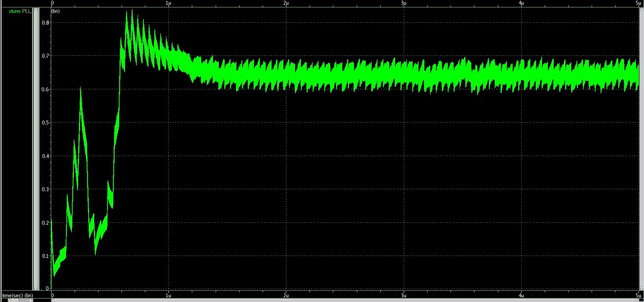Click the 0.2 y-axis value label
Viewport: 644px width, 302px height.
click(46, 222)
